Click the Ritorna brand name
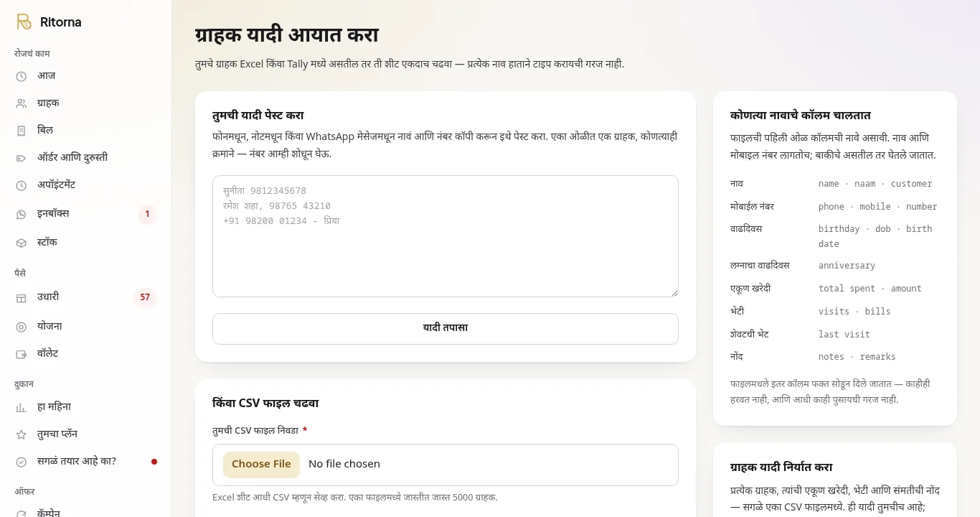Image resolution: width=980 pixels, height=517 pixels. tap(61, 22)
